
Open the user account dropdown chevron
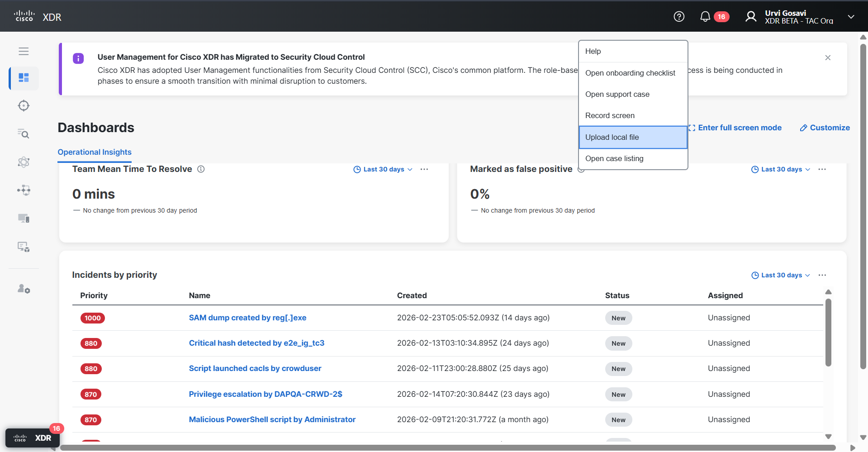click(851, 16)
